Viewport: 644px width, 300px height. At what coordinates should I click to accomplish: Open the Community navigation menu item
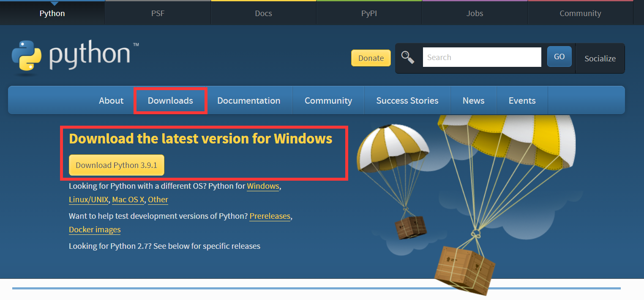(x=328, y=100)
